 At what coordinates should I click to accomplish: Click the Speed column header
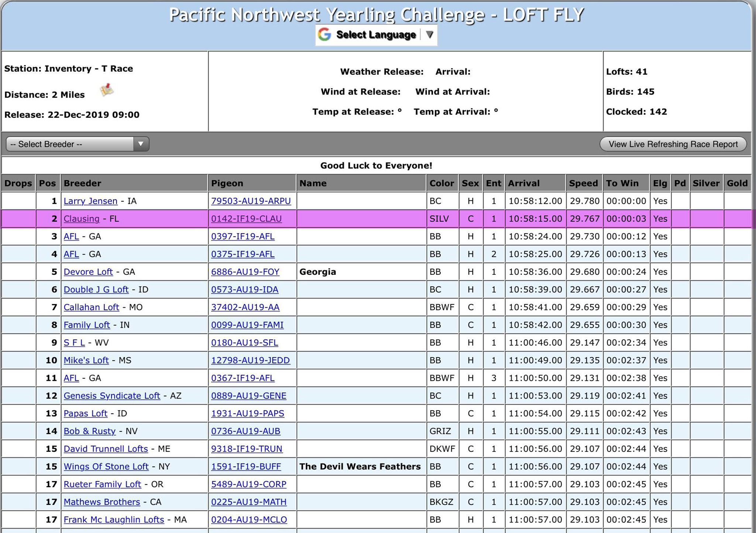tap(583, 183)
